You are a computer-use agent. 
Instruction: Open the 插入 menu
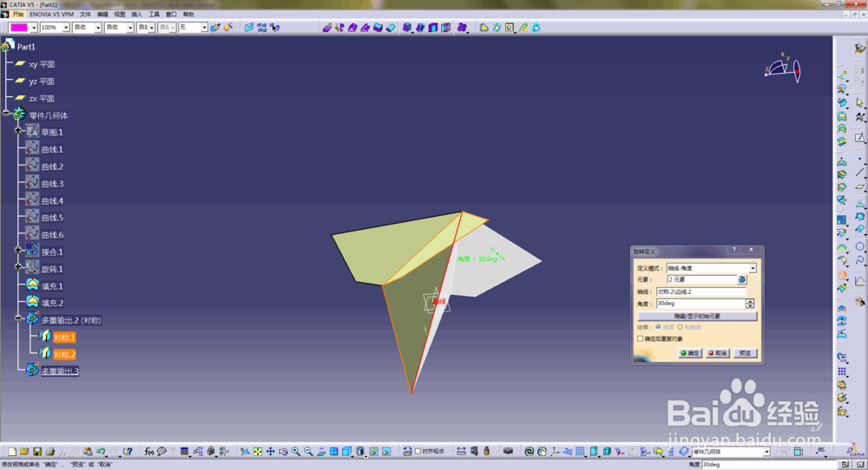[x=137, y=15]
